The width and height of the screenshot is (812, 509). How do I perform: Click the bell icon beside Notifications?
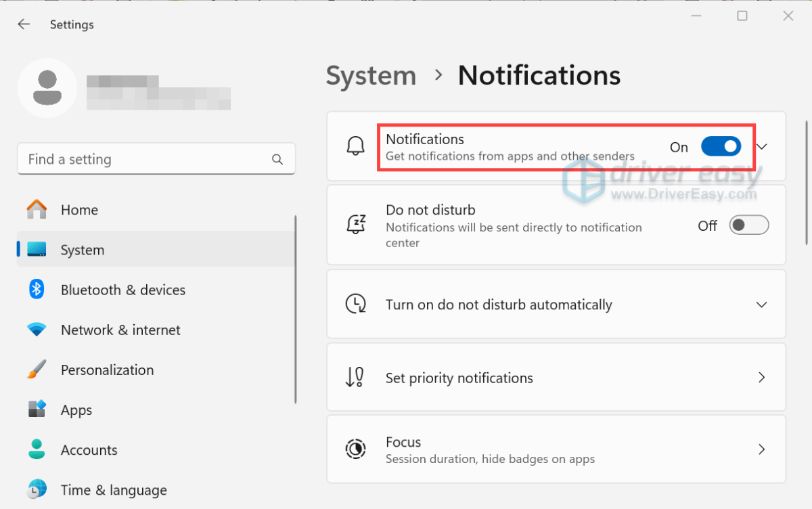(x=356, y=146)
